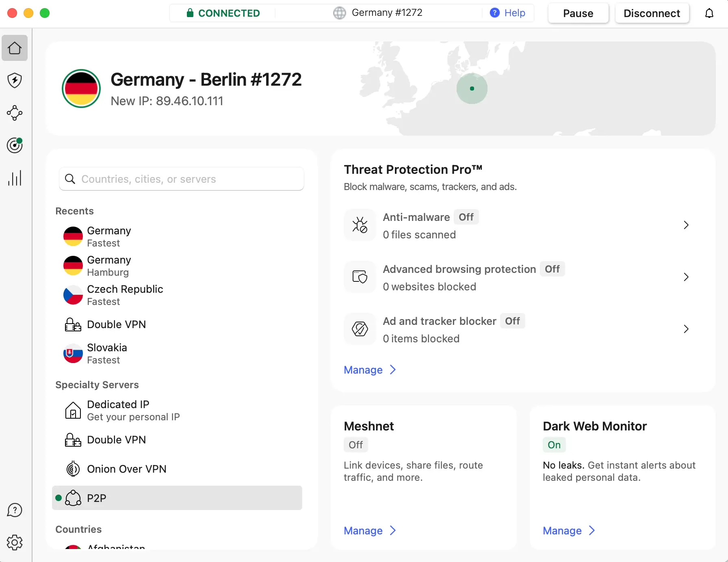Click 0 files scanned text
Image resolution: width=728 pixels, height=562 pixels.
pos(419,235)
